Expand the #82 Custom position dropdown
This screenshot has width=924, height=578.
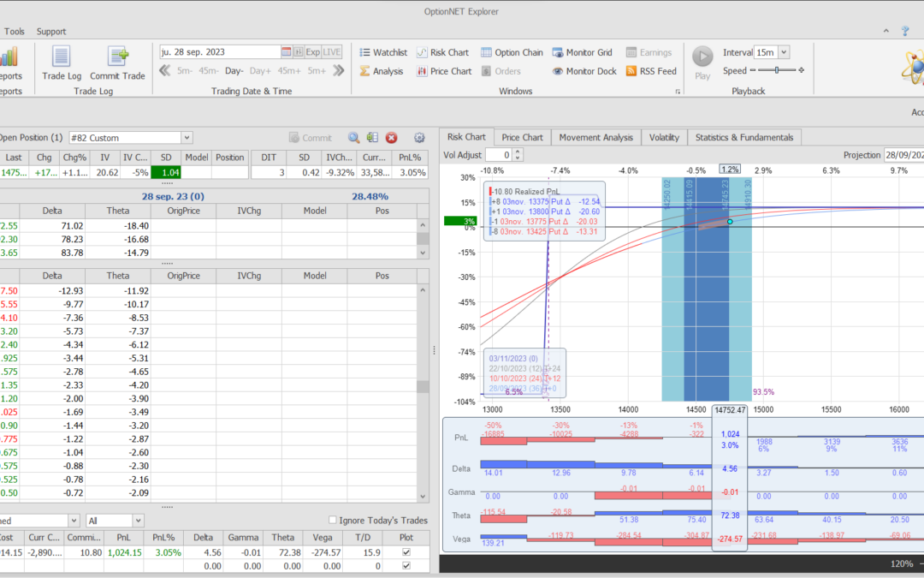[187, 137]
